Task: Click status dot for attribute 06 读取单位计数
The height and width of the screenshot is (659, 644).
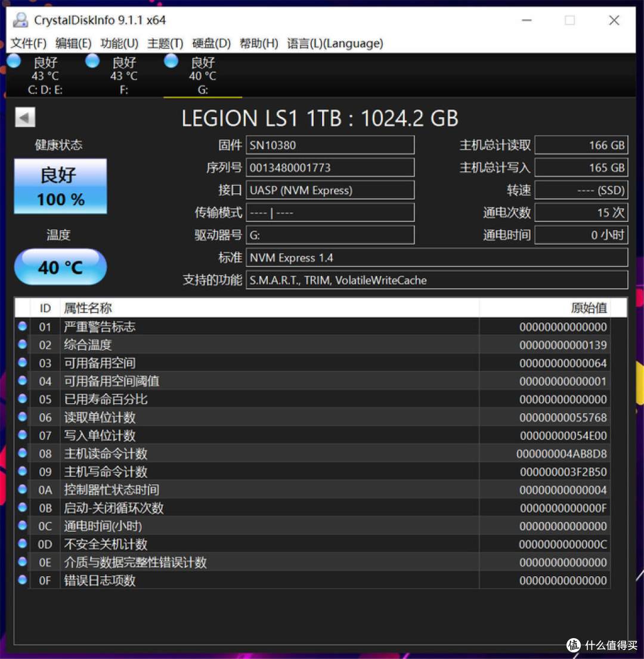Action: (23, 416)
